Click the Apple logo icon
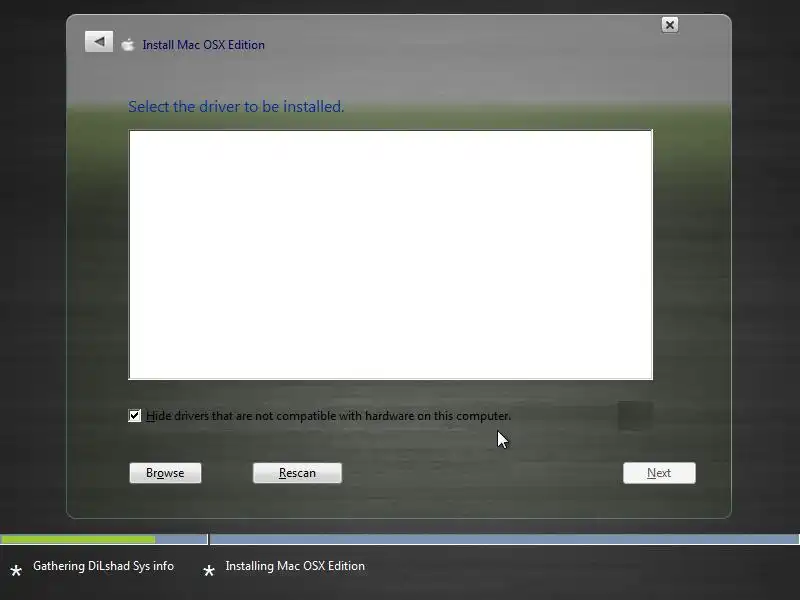This screenshot has width=800, height=600. coord(128,45)
